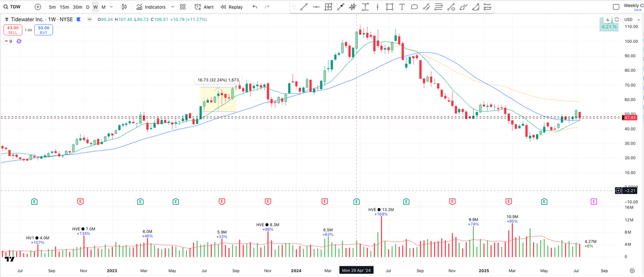Viewport: 644px width, 277px height.
Task: Switch to 5m timeframe
Action: click(x=52, y=7)
